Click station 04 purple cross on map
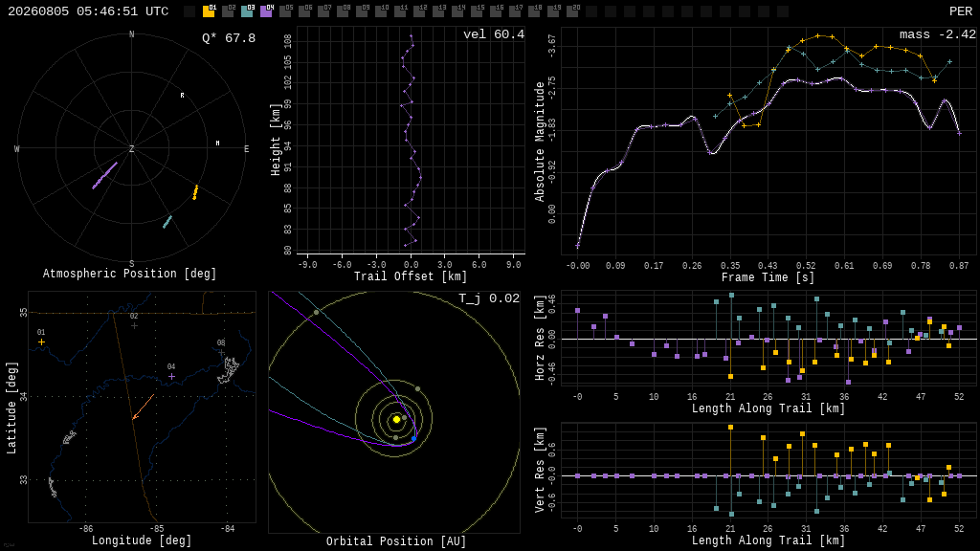The width and height of the screenshot is (980, 551). coord(172,377)
